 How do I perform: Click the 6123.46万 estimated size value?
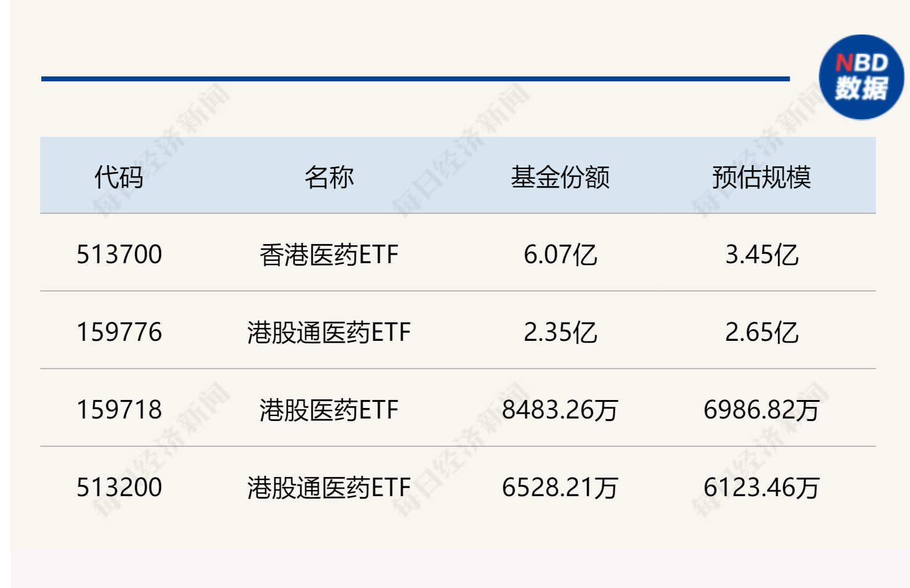(x=761, y=488)
